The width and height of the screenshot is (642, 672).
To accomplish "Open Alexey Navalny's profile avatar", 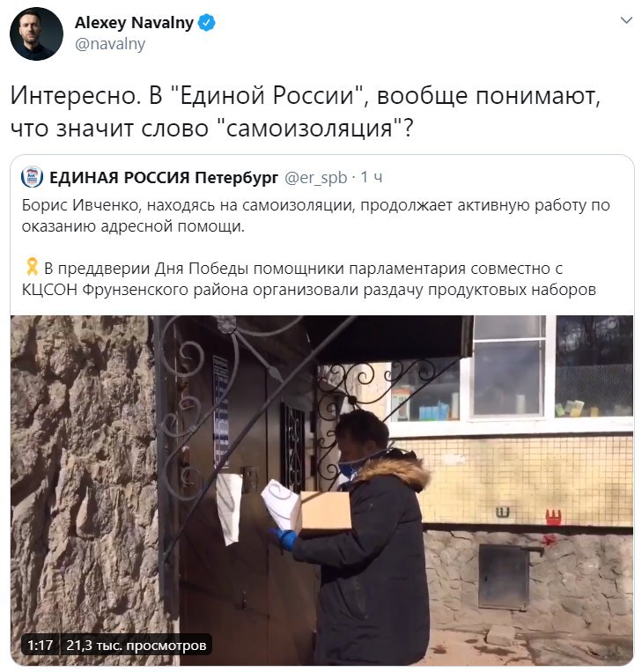I will click(36, 33).
